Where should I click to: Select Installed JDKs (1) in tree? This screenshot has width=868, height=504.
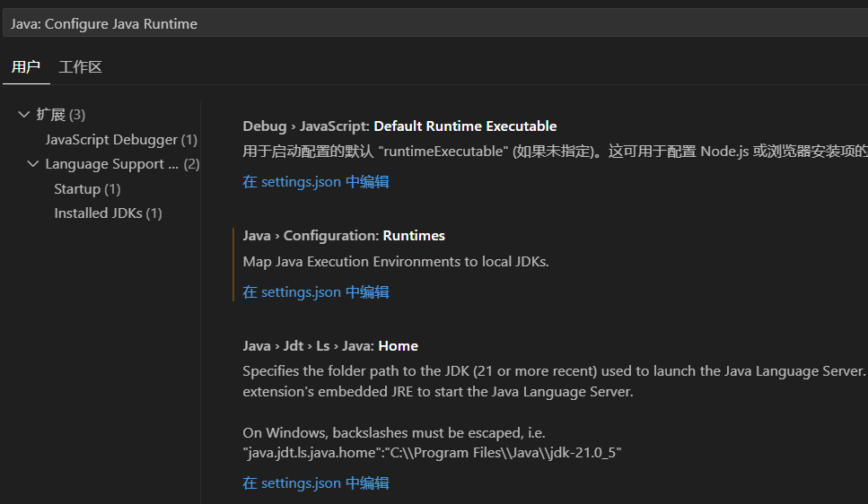[x=108, y=213]
